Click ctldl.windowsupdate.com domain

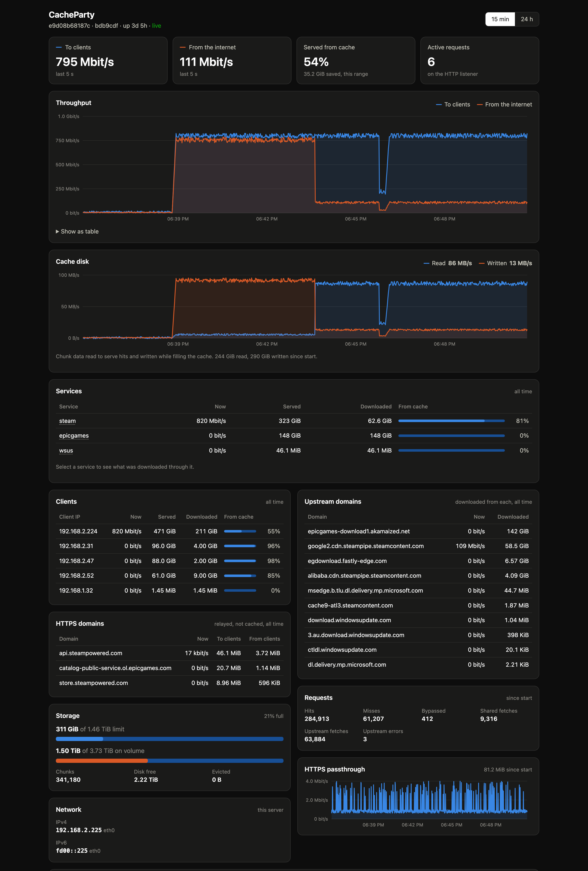[342, 650]
